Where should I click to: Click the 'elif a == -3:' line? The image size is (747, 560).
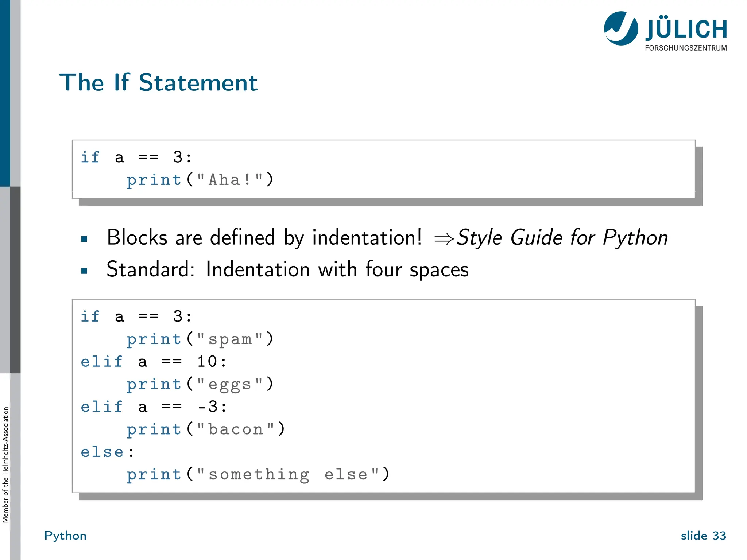pyautogui.click(x=154, y=407)
